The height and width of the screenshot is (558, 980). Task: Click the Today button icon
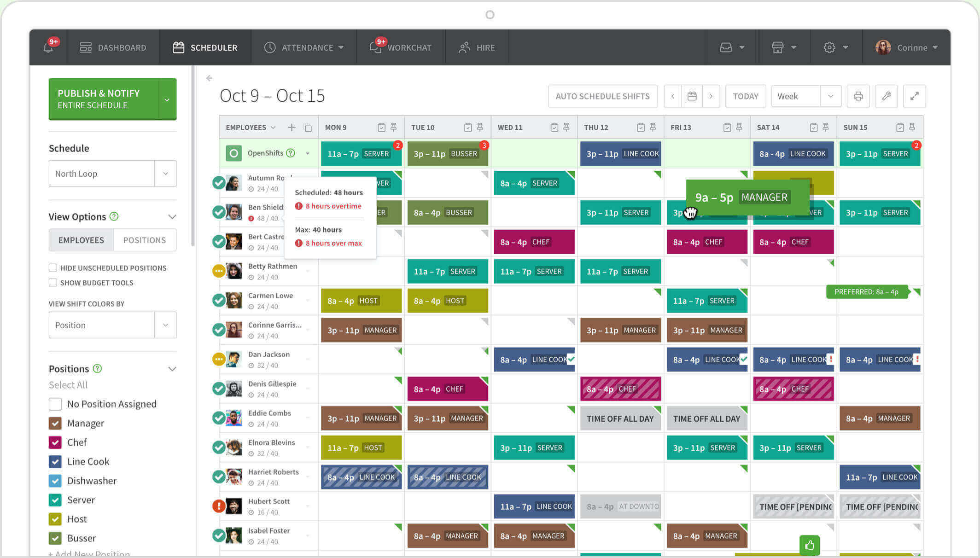[745, 96]
